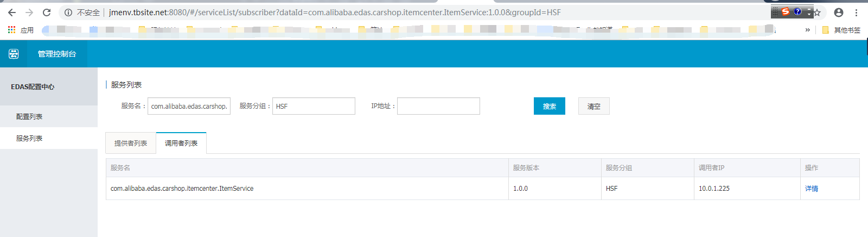Open 配置列表 in the sidebar

pyautogui.click(x=29, y=117)
